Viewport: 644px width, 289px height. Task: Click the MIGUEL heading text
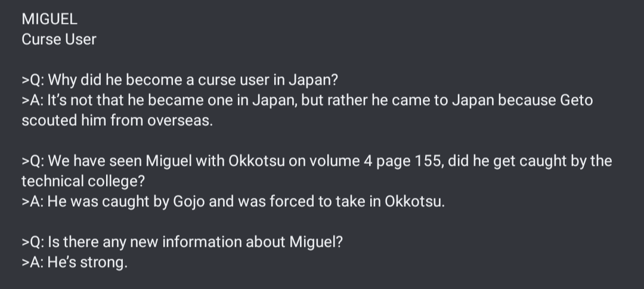pyautogui.click(x=49, y=19)
